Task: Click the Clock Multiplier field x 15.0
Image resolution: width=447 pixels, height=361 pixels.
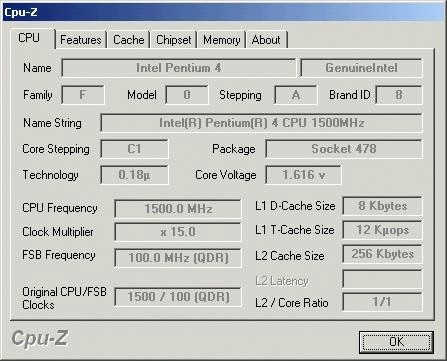Action: (x=178, y=232)
